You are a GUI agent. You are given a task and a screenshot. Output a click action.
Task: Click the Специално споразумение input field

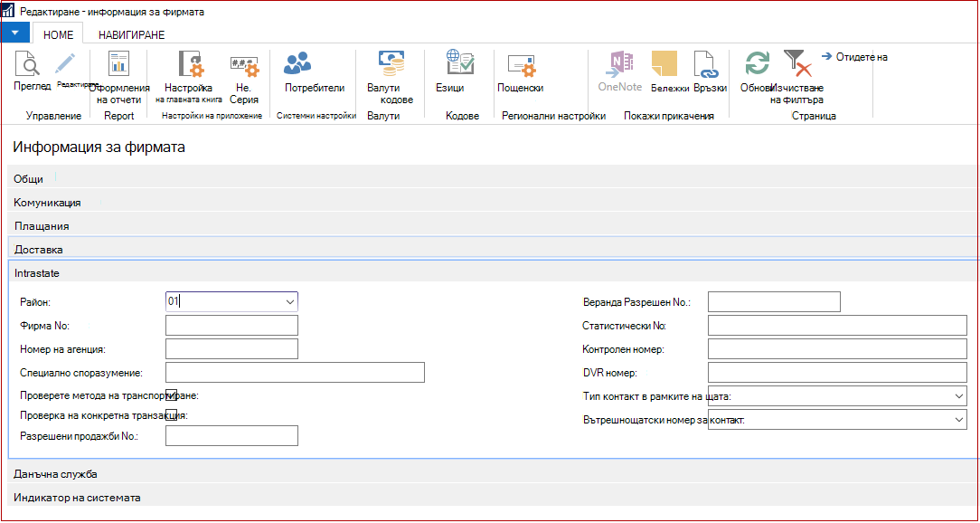pos(295,372)
